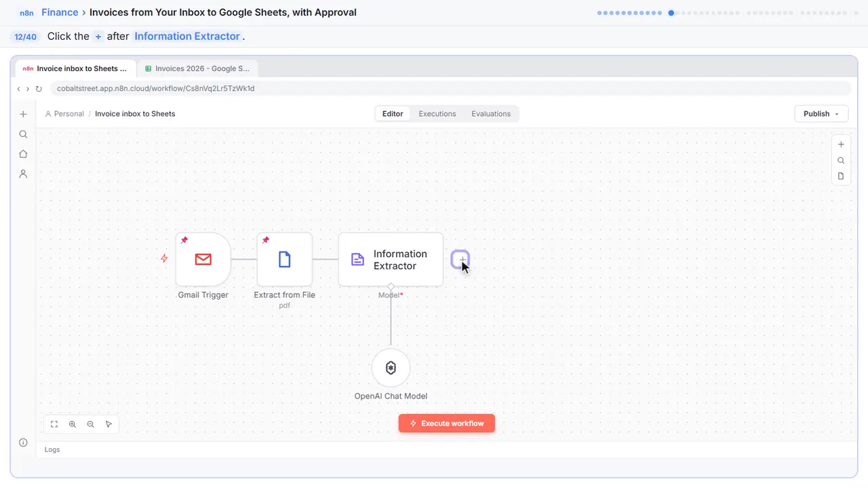Viewport: 868px width, 488px height.
Task: Select the OpenAI Chat Model node
Action: click(x=391, y=368)
